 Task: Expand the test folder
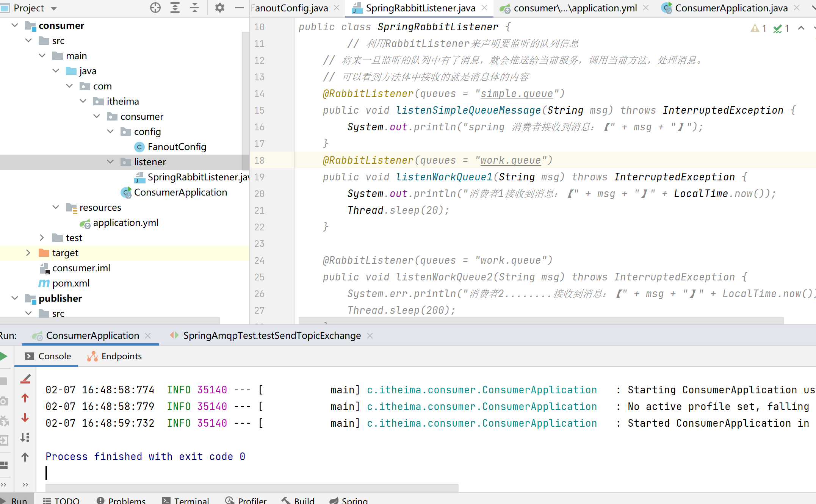click(x=42, y=238)
